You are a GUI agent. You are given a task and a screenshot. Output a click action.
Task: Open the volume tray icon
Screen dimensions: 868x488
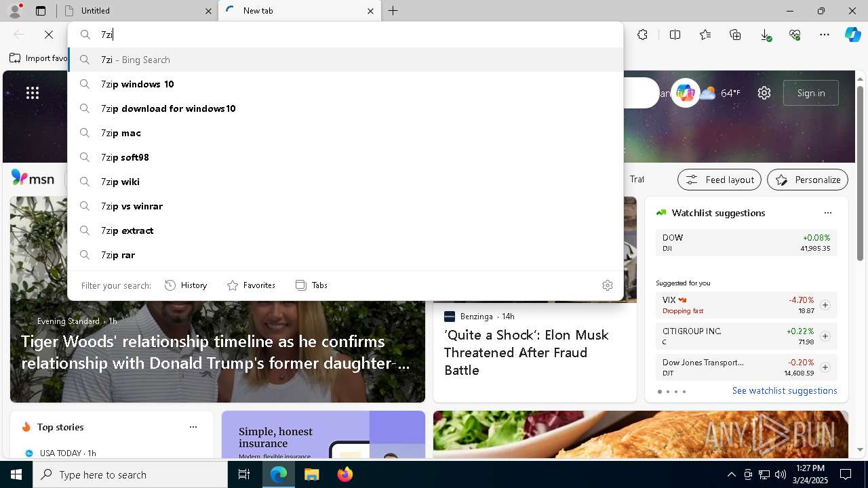pyautogui.click(x=781, y=474)
